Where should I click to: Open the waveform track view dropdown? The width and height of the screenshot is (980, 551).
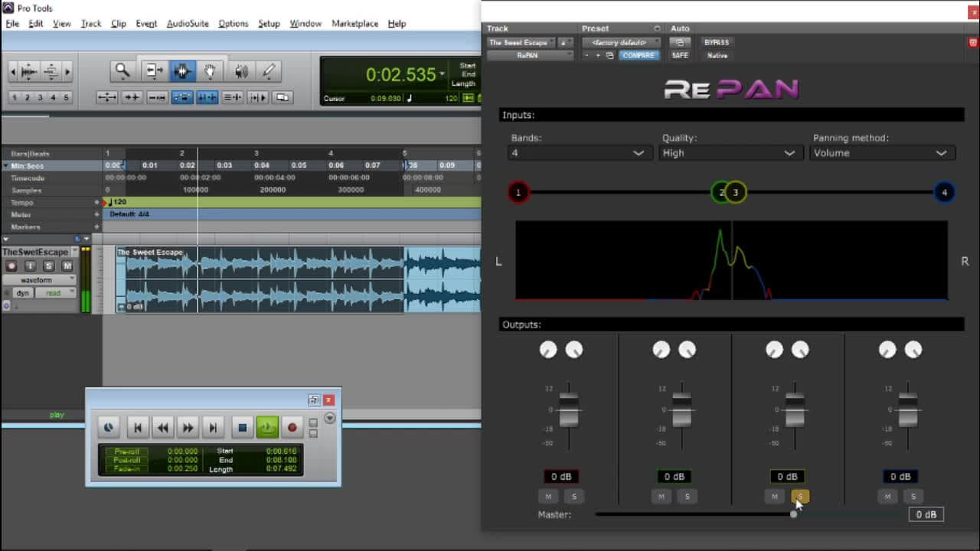tap(38, 280)
